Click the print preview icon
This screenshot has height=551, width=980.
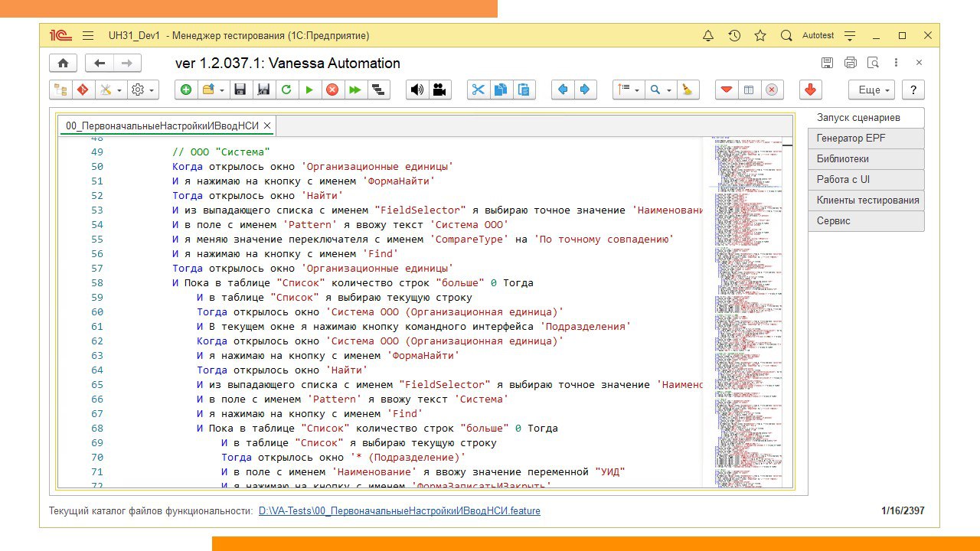873,63
